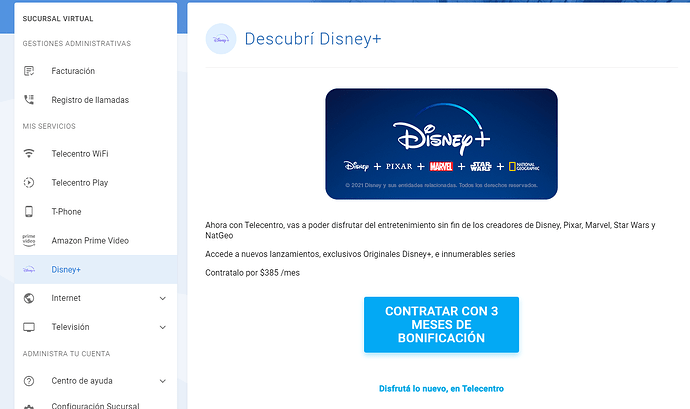This screenshot has height=409, width=690.
Task: Expand the Internet menu chevron
Action: coord(163,298)
